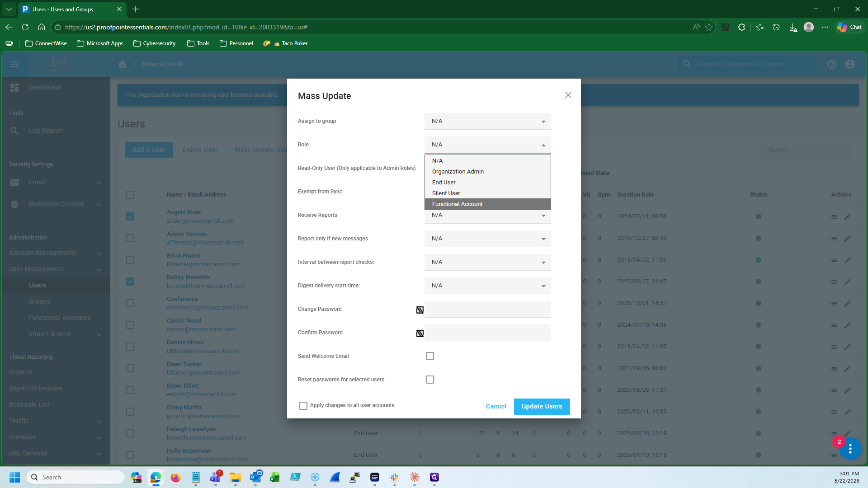Open the Copilot Chat button
This screenshot has height=488, width=868.
[849, 27]
